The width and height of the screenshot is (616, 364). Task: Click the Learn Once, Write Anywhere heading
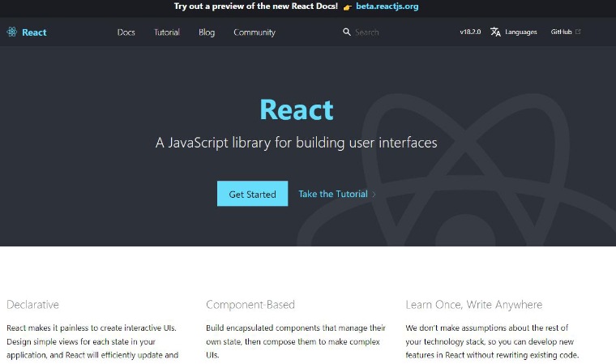point(474,305)
